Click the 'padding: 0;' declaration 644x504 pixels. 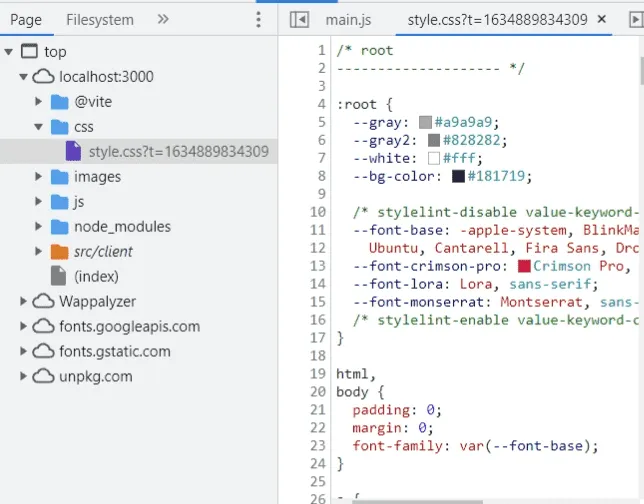coord(397,410)
